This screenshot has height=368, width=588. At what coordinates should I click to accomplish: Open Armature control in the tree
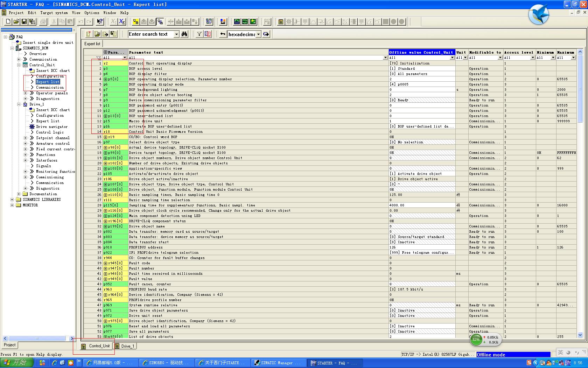52,143
